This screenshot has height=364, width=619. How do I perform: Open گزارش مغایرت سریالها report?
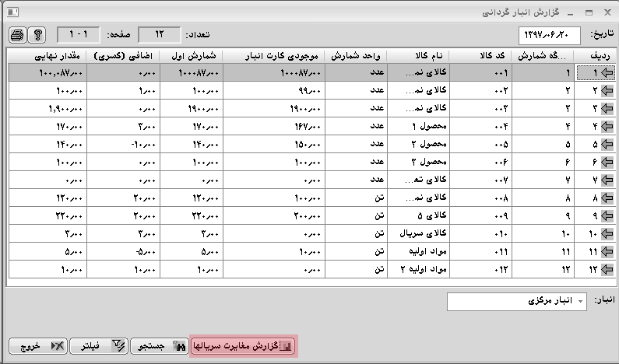pyautogui.click(x=243, y=345)
